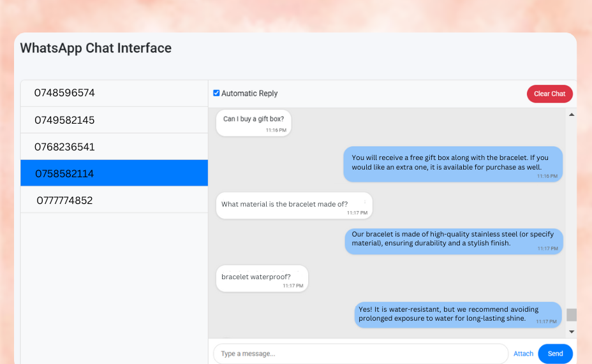Open chat with contact 0768236541
This screenshot has width=592, height=364.
click(x=114, y=147)
